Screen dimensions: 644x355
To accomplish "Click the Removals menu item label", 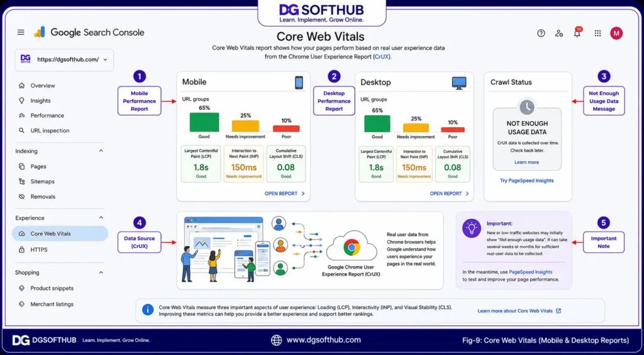I will (x=43, y=196).
